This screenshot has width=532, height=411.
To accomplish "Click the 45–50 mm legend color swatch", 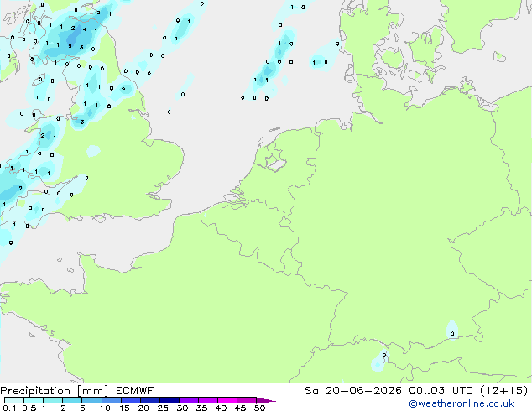I will (x=247, y=400).
